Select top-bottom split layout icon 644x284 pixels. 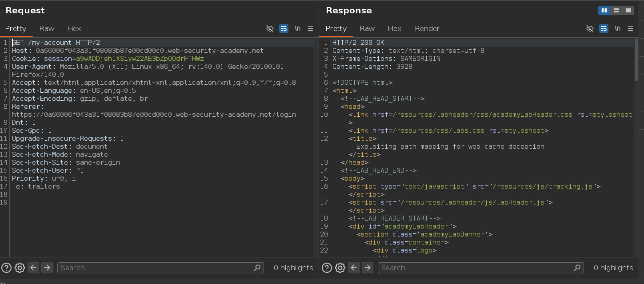coord(616,10)
